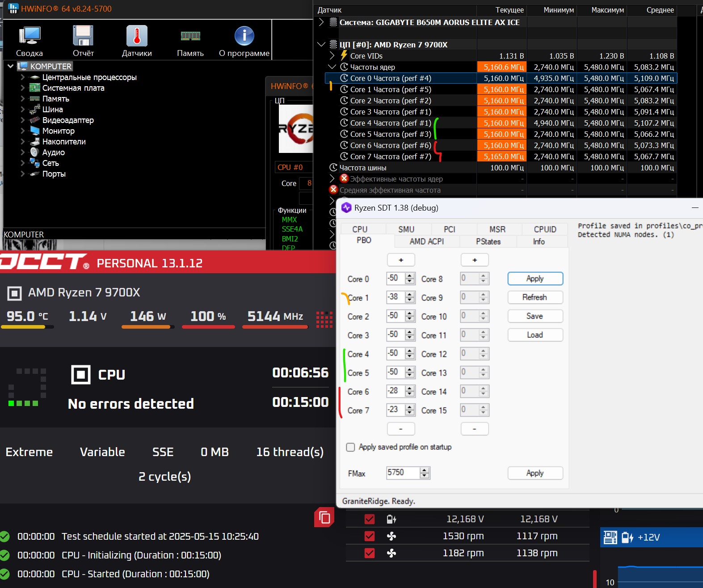Click the FMax value spinner
Viewport: 703px width, 588px height.
pos(425,473)
